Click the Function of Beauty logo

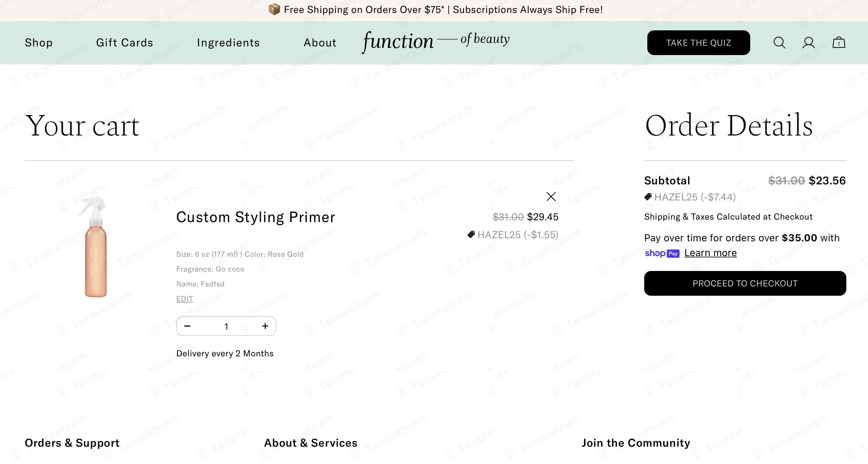pyautogui.click(x=435, y=41)
